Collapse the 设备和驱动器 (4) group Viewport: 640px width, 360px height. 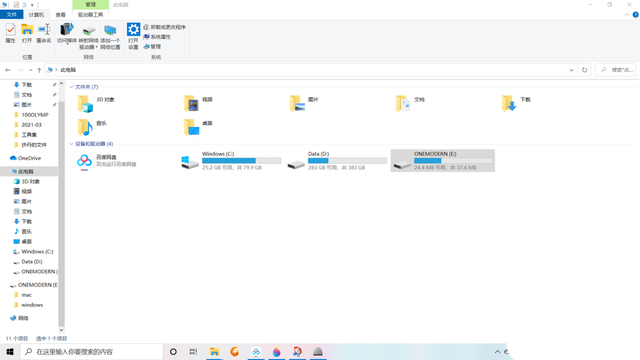click(71, 144)
